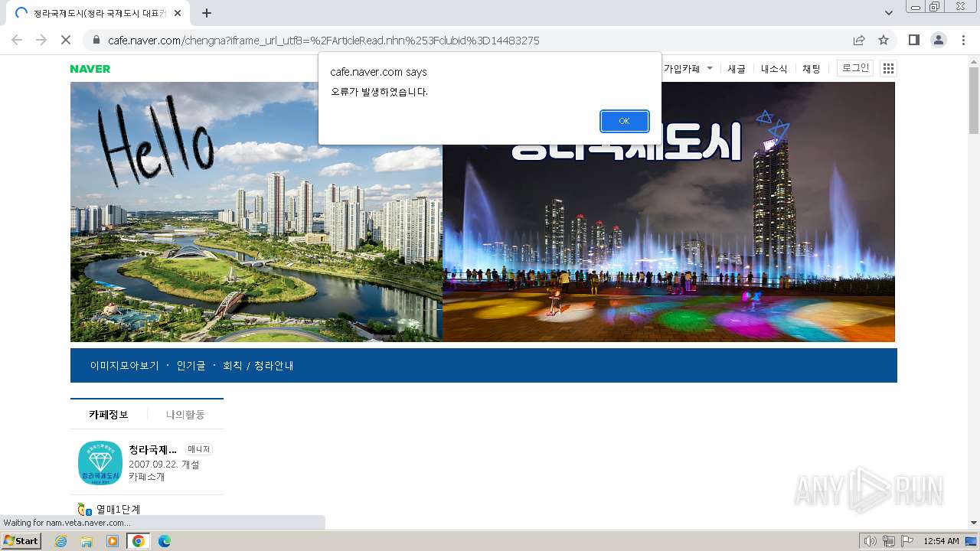The width and height of the screenshot is (980, 551).
Task: Open 인기글 in the blue menu
Action: (191, 366)
